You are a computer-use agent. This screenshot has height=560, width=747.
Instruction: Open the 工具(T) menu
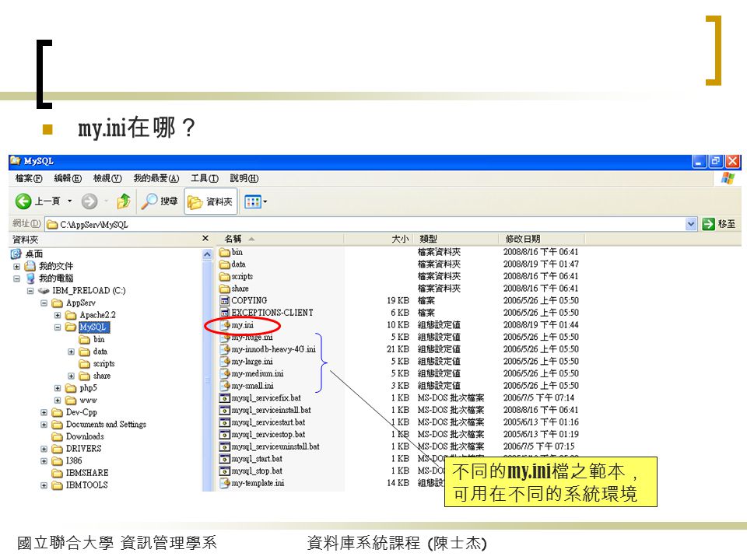click(205, 179)
